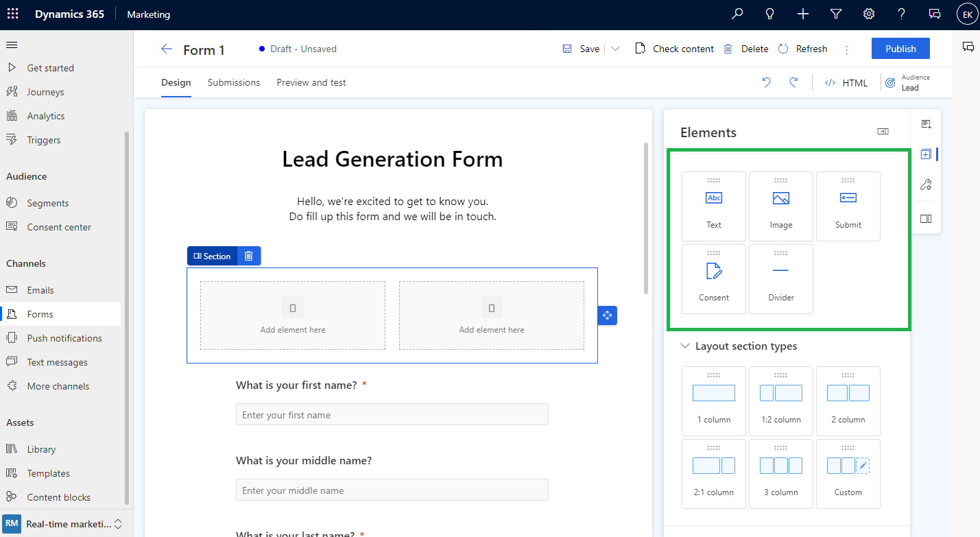Click the undo arrow icon

pyautogui.click(x=767, y=82)
